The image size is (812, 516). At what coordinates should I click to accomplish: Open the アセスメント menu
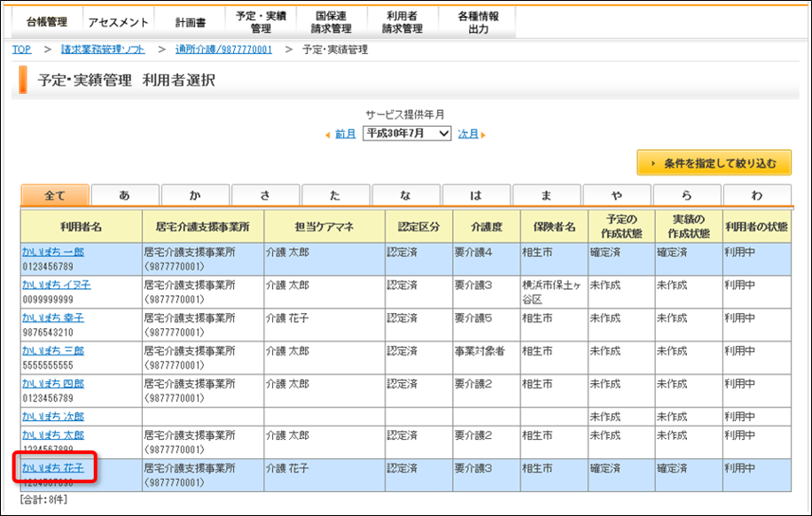(118, 22)
